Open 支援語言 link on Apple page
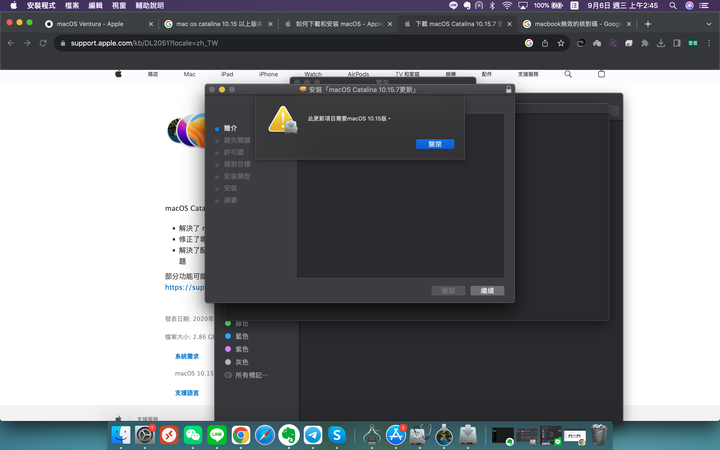This screenshot has height=450, width=720. pyautogui.click(x=187, y=393)
